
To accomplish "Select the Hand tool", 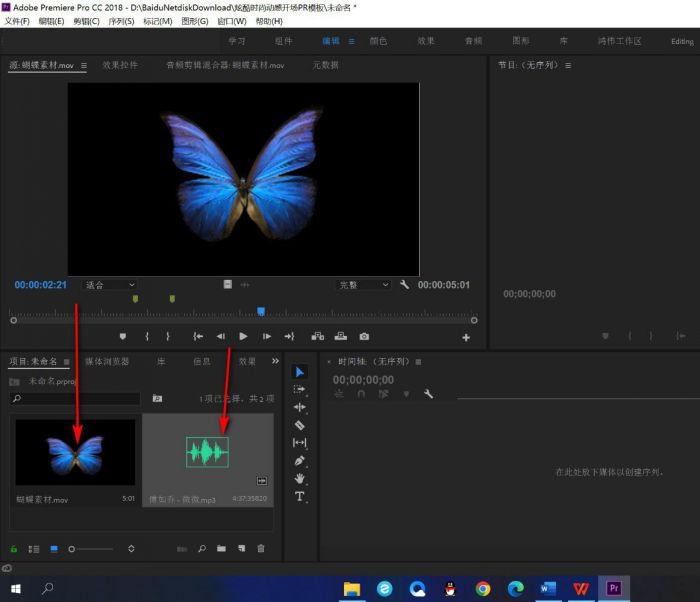I will click(299, 479).
